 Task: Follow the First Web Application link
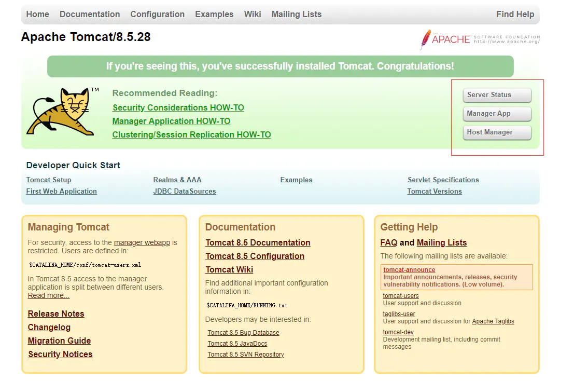click(62, 191)
